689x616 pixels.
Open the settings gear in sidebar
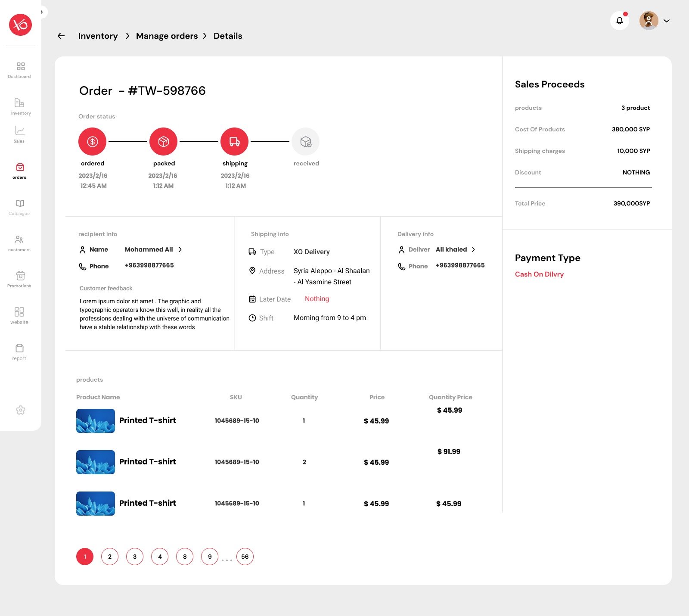click(20, 410)
